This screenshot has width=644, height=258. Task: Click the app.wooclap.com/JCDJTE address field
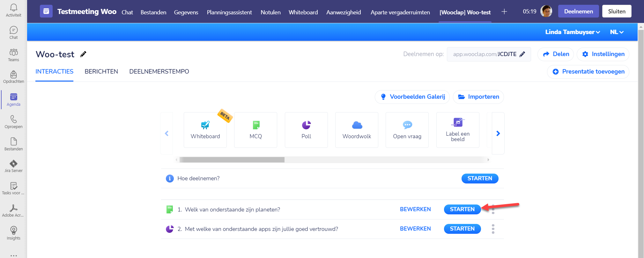(x=489, y=54)
